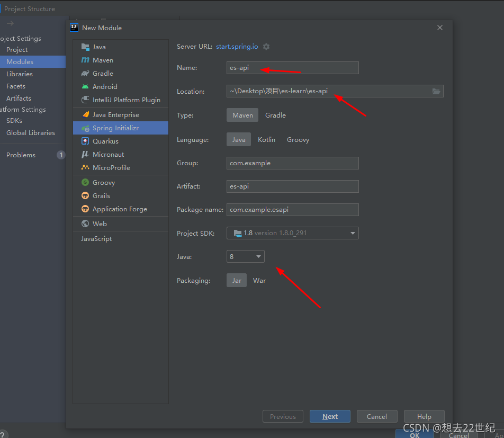Image resolution: width=504 pixels, height=438 pixels.
Task: Select JavaScript module type
Action: (96, 239)
